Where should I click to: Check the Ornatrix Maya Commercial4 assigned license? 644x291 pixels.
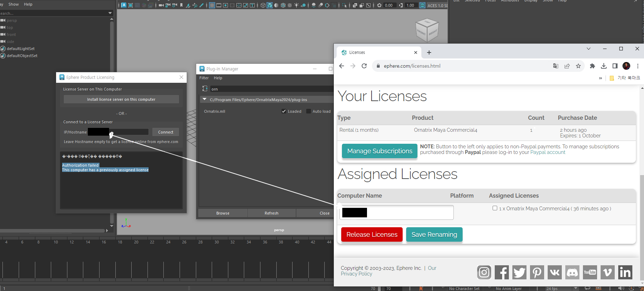pyautogui.click(x=495, y=208)
